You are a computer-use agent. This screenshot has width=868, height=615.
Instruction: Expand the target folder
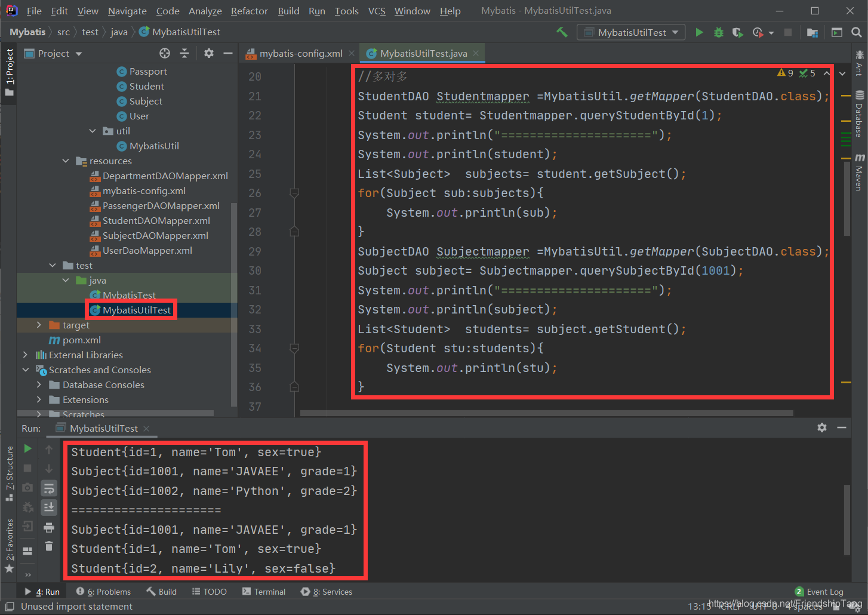pos(39,325)
